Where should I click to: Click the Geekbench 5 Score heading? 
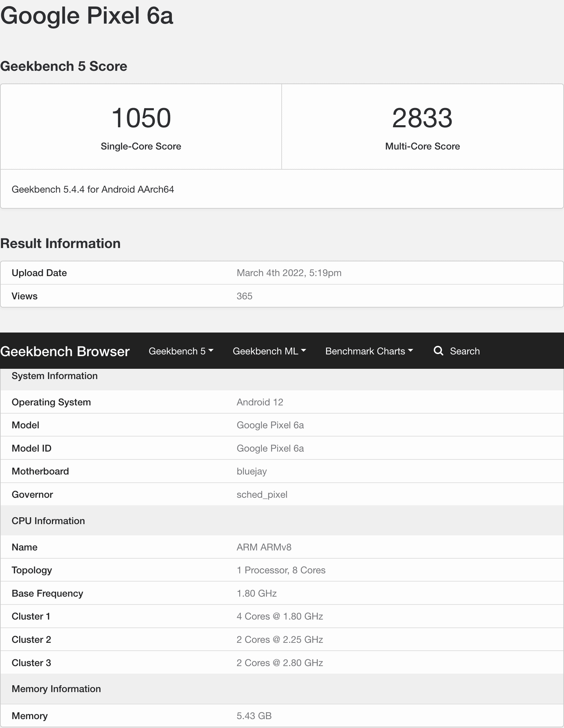pyautogui.click(x=64, y=66)
